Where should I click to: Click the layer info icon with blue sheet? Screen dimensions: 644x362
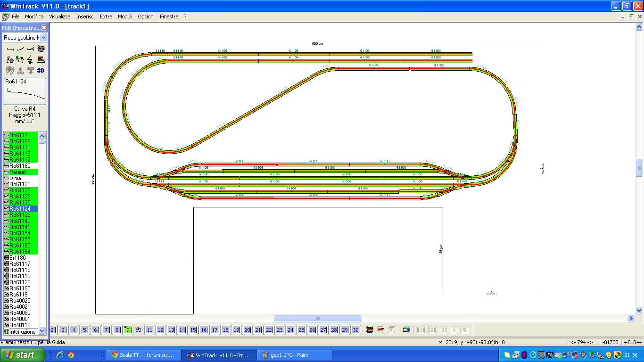(x=406, y=330)
